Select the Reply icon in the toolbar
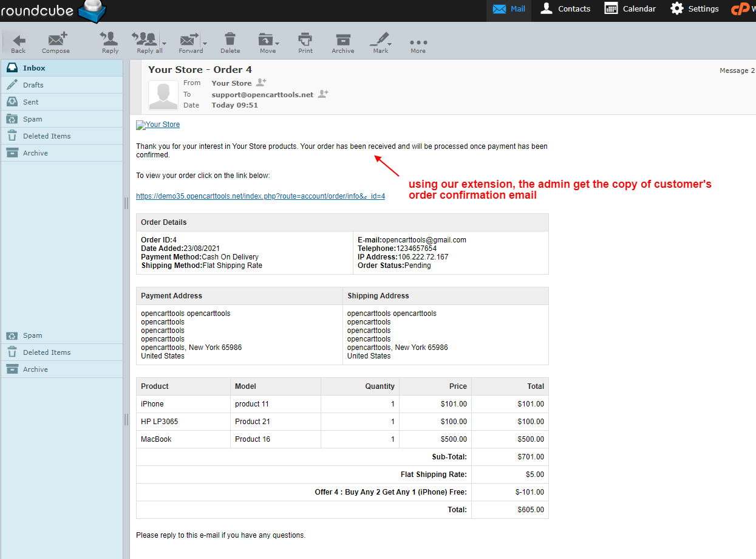This screenshot has height=559, width=756. tap(109, 43)
